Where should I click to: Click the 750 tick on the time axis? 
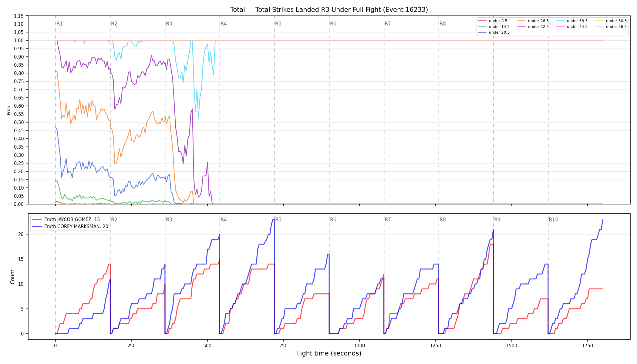pos(283,345)
